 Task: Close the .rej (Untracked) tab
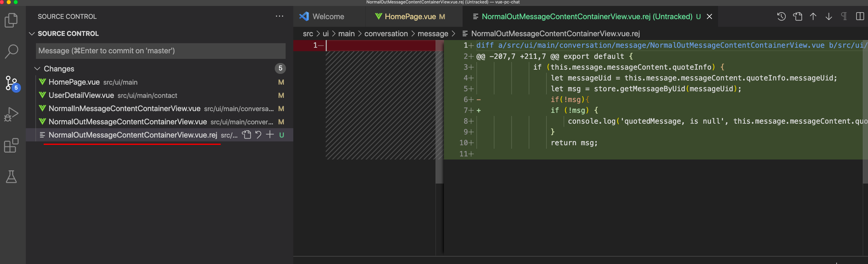point(709,16)
